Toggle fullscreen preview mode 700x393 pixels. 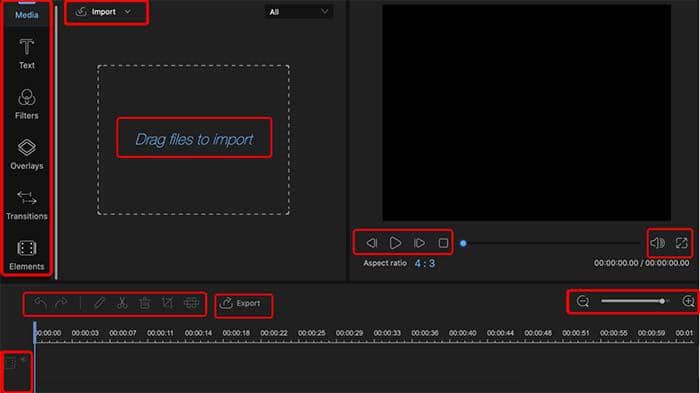pyautogui.click(x=681, y=243)
